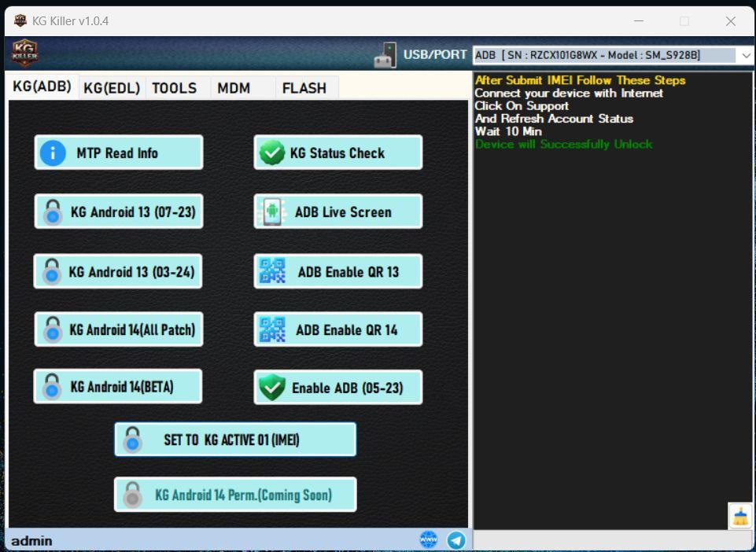Viewport: 756px width, 552px height.
Task: Click KG Android 13 (07-23) button
Action: point(119,212)
